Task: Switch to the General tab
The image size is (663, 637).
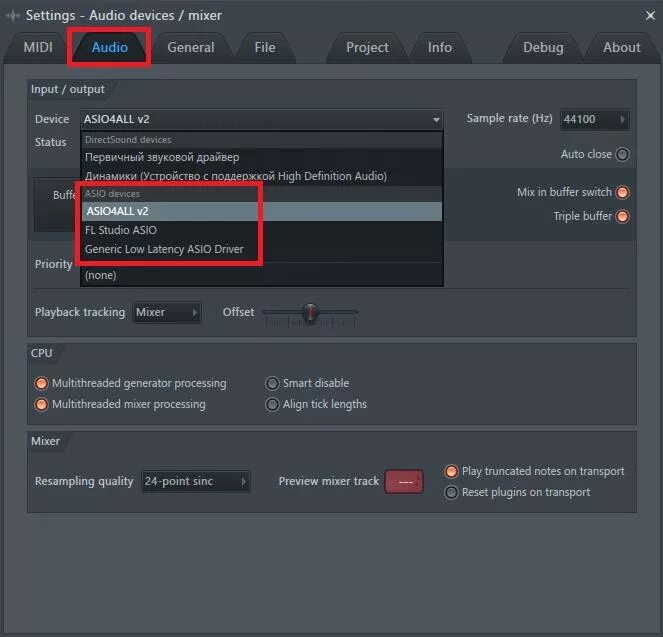Action: coord(191,47)
